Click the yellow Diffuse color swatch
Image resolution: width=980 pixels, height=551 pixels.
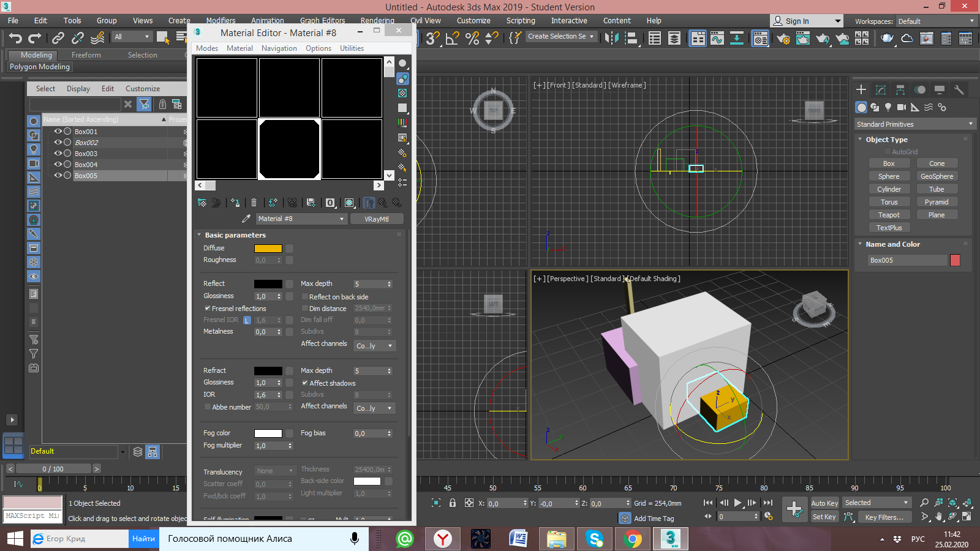(268, 248)
